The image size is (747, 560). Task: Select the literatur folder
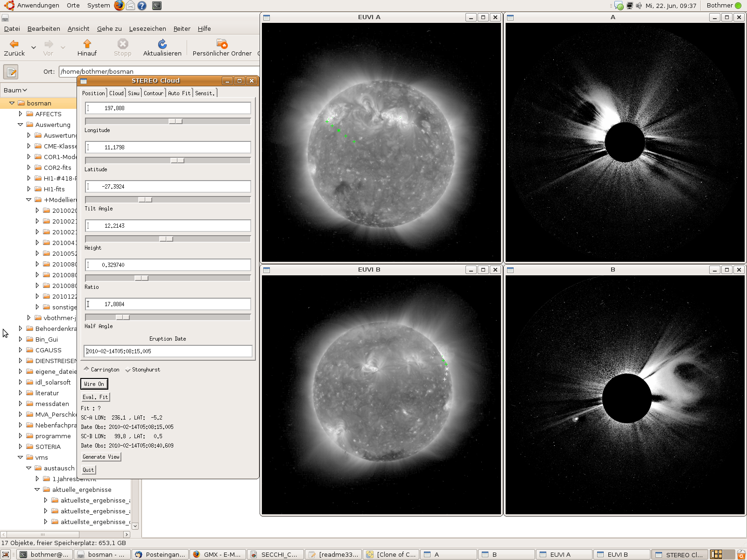[47, 393]
